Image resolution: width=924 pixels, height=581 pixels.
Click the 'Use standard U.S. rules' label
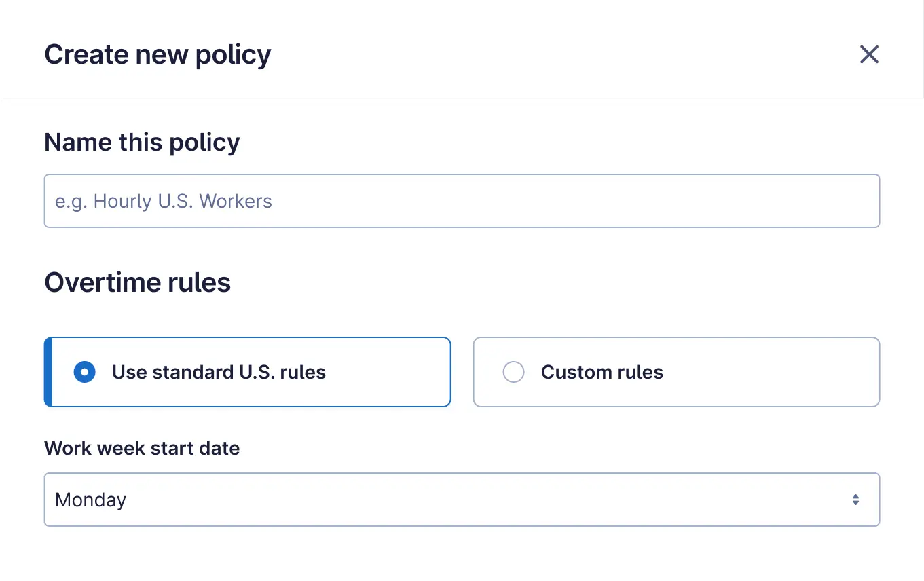[219, 372]
